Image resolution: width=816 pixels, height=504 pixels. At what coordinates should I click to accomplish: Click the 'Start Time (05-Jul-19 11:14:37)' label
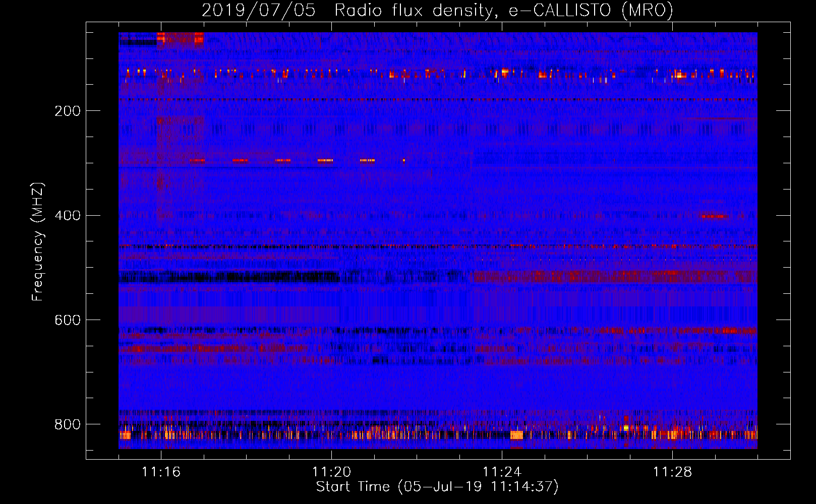pos(437,487)
